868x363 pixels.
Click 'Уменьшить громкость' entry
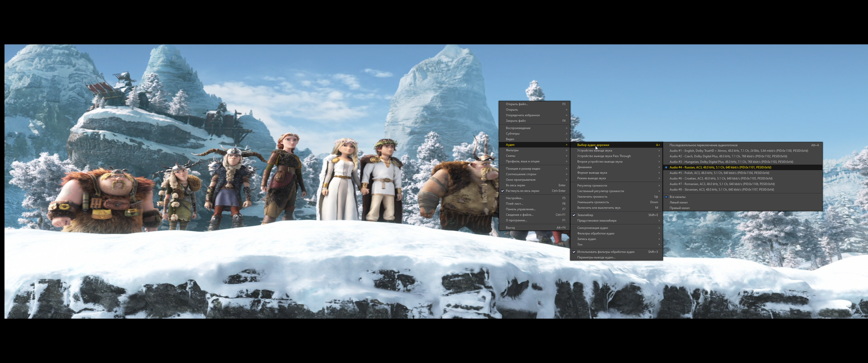[x=616, y=202]
